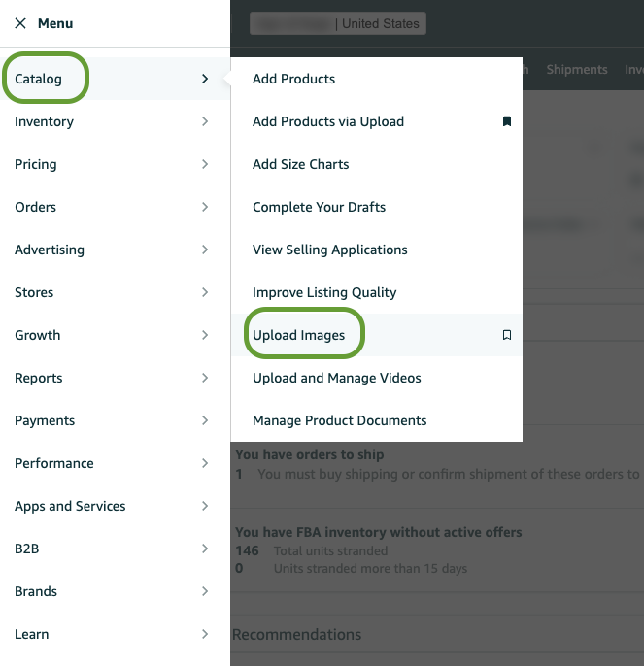Choose Manage Product Documents option
Viewport: 644px width, 666px height.
(x=339, y=420)
